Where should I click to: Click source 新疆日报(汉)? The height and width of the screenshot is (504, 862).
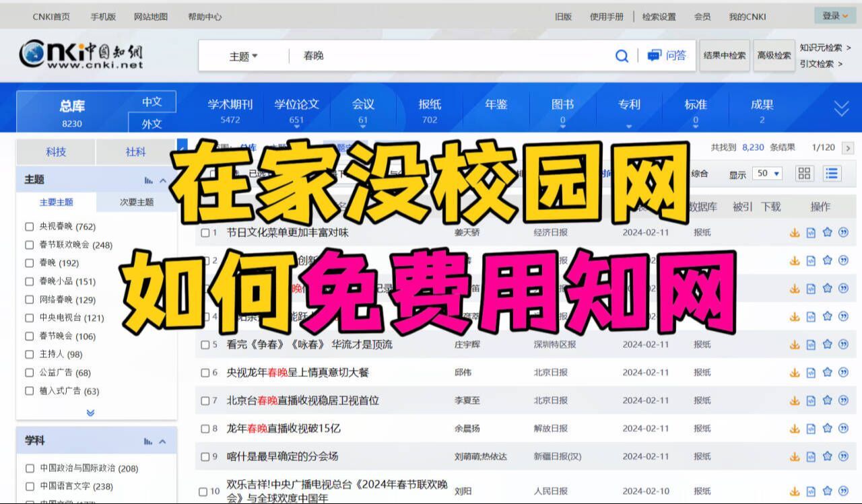(x=558, y=456)
